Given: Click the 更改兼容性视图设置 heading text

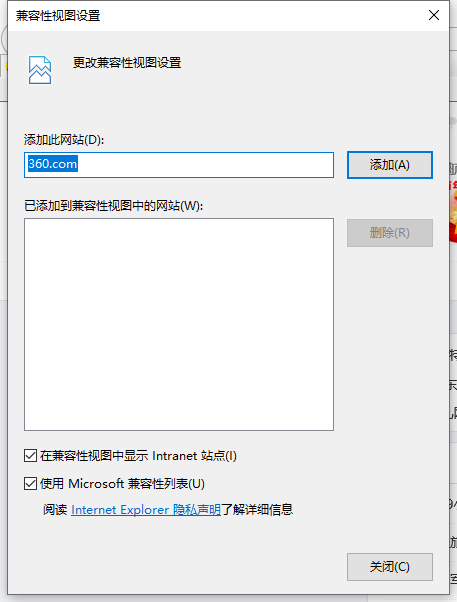Looking at the screenshot, I should [127, 63].
